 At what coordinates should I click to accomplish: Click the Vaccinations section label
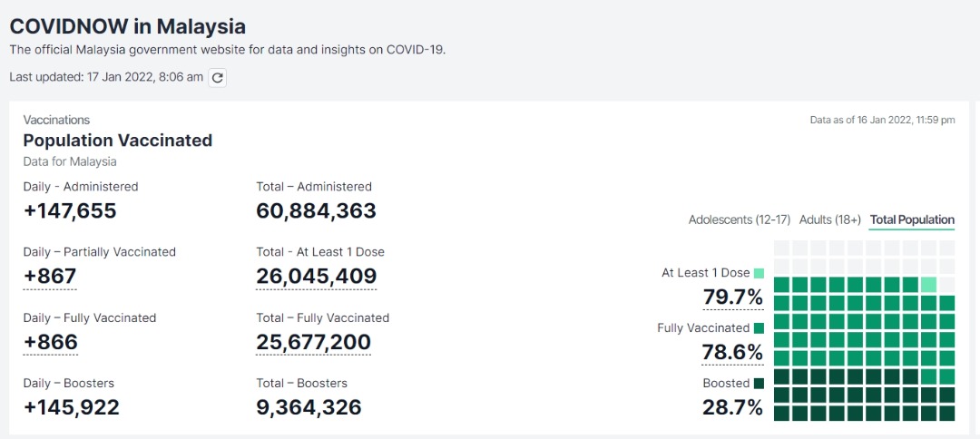[x=56, y=120]
